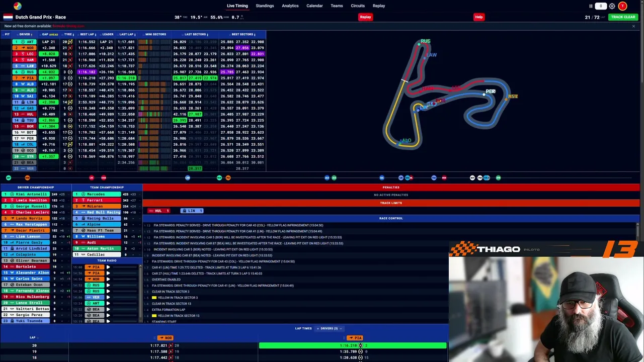644x362 pixels.
Task: Click the tyre compound icon in LEC's row
Action: point(70,54)
